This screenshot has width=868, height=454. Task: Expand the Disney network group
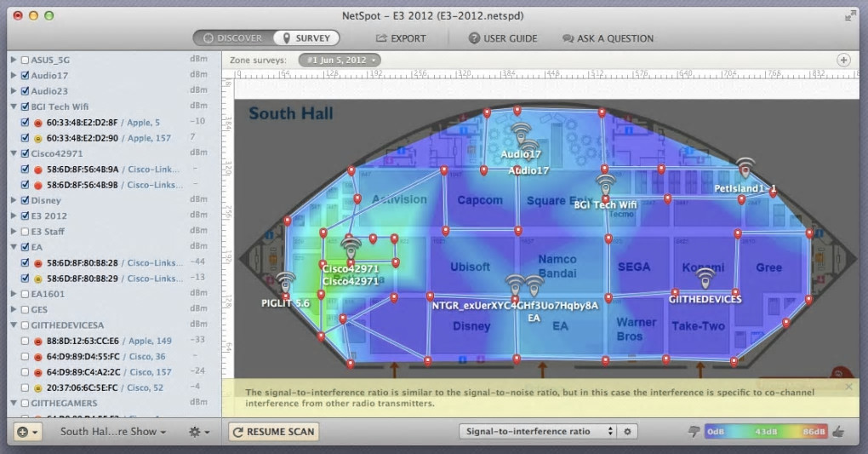14,200
